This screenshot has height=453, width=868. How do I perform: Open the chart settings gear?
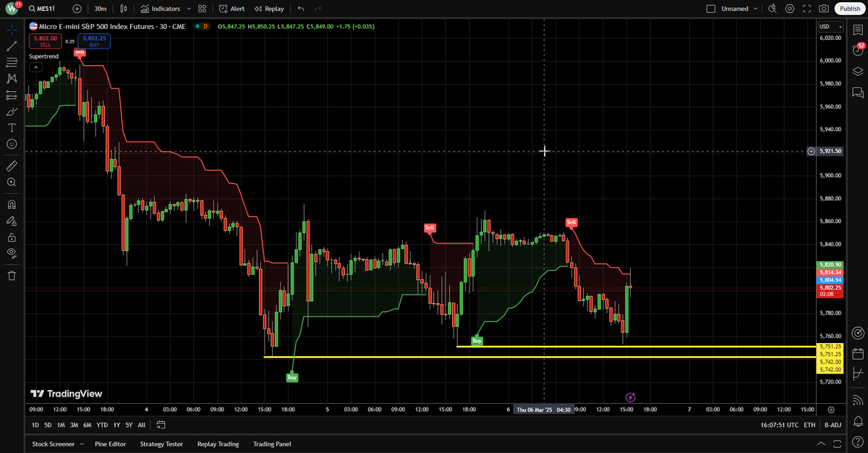pyautogui.click(x=790, y=8)
